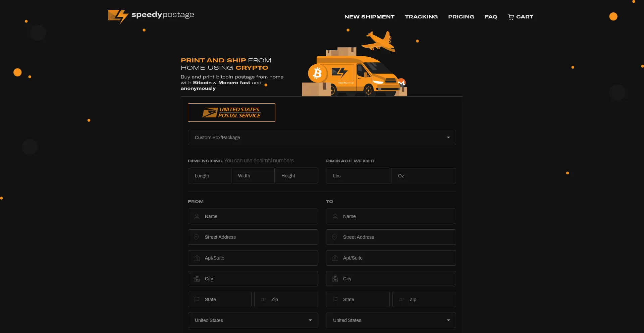This screenshot has width=644, height=333.
Task: Click location pin icon in FROM Street Address
Action: click(197, 237)
